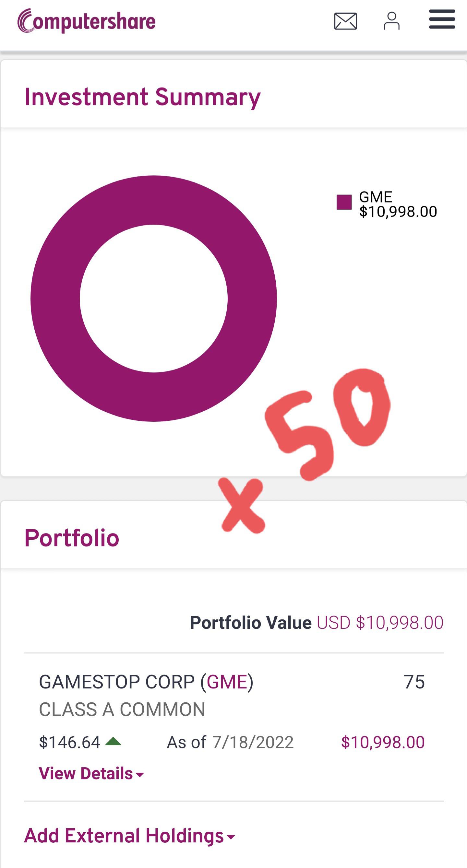Image resolution: width=467 pixels, height=868 pixels.
Task: Click the View Details caret arrow
Action: (139, 775)
